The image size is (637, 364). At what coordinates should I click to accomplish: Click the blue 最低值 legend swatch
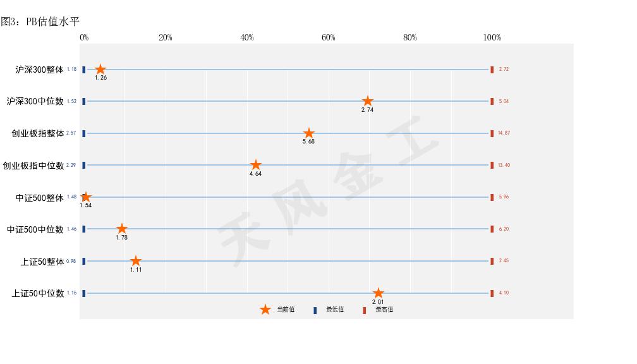point(315,310)
